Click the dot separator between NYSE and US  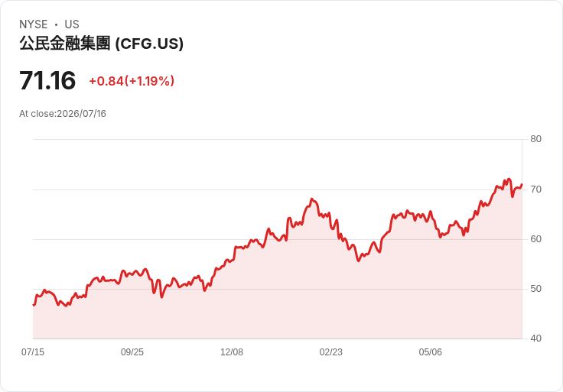[x=56, y=24]
